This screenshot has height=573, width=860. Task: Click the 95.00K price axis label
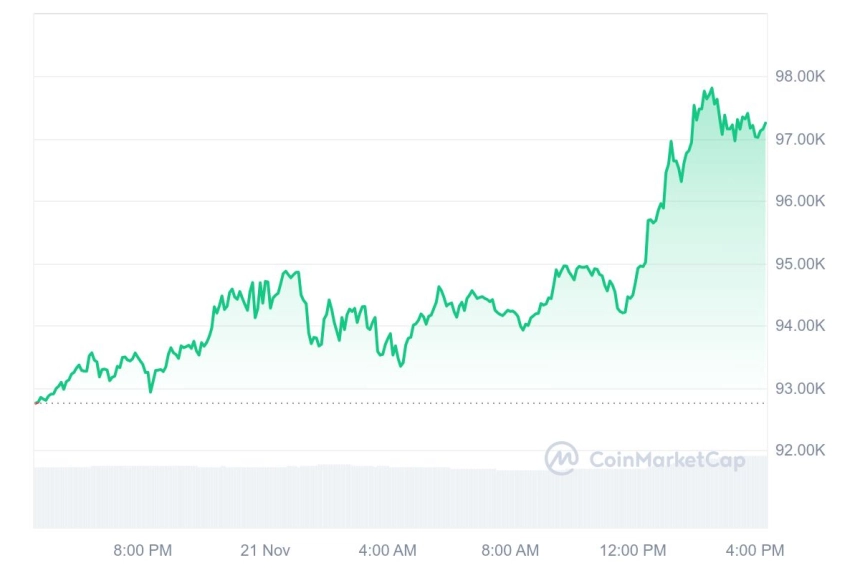pos(800,264)
